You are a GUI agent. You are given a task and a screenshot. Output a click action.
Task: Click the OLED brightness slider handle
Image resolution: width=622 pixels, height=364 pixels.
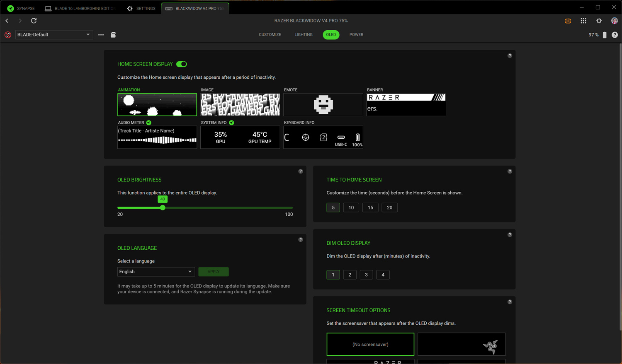point(163,207)
